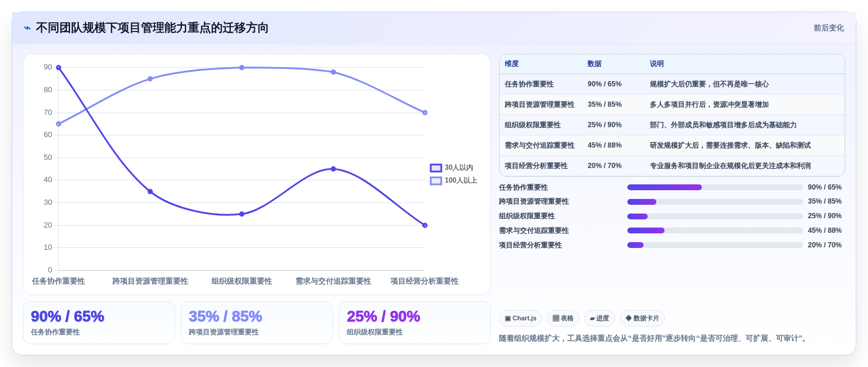Click table value 25% / 90%

point(605,125)
